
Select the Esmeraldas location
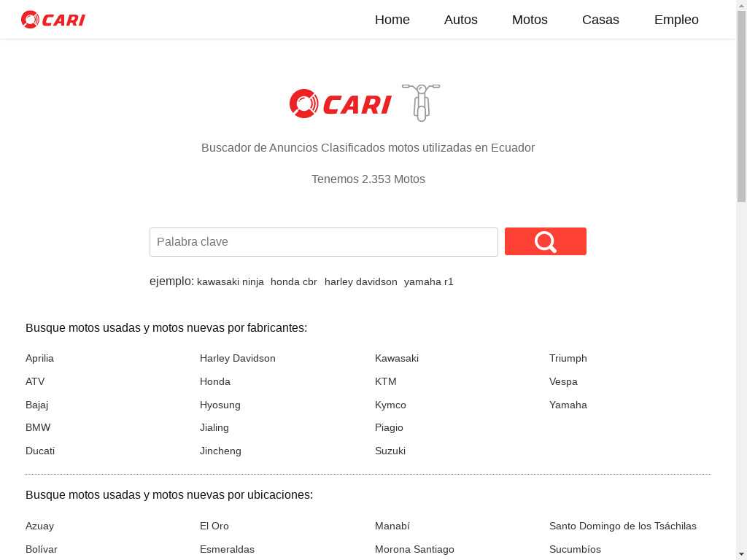(x=227, y=549)
